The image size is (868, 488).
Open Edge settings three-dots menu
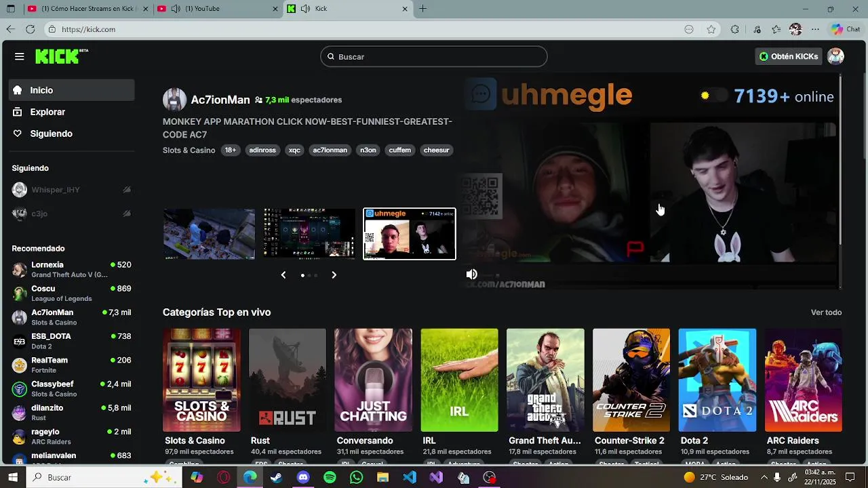(x=815, y=29)
